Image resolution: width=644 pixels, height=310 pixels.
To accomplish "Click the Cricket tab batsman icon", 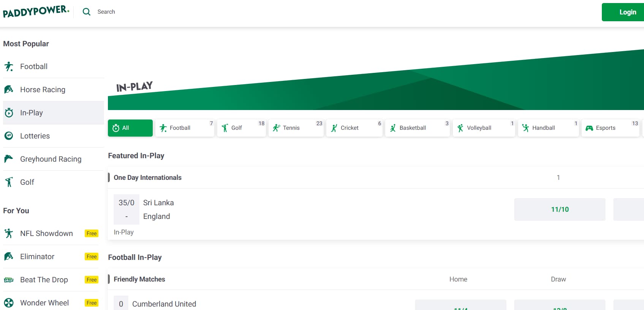I will 334,128.
